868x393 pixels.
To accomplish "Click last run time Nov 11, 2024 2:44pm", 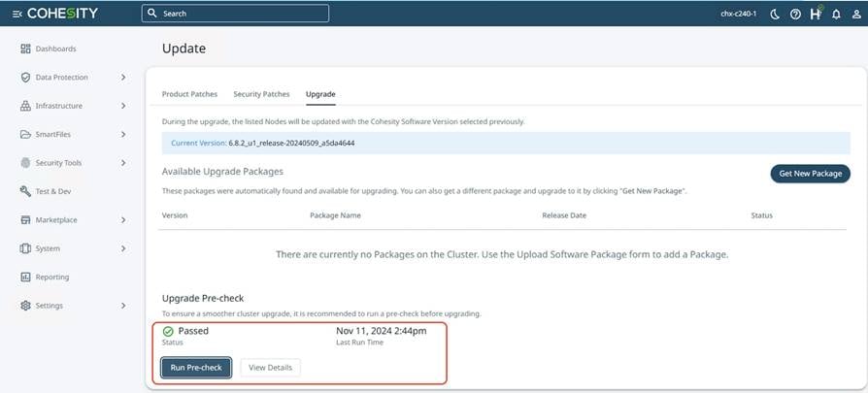I will pos(382,331).
